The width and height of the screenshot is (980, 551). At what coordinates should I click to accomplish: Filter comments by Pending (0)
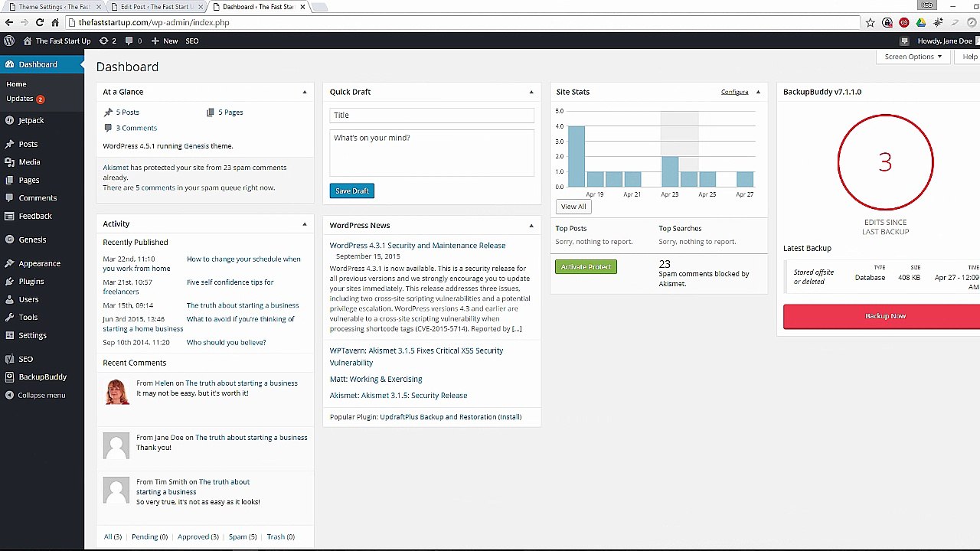pyautogui.click(x=149, y=537)
